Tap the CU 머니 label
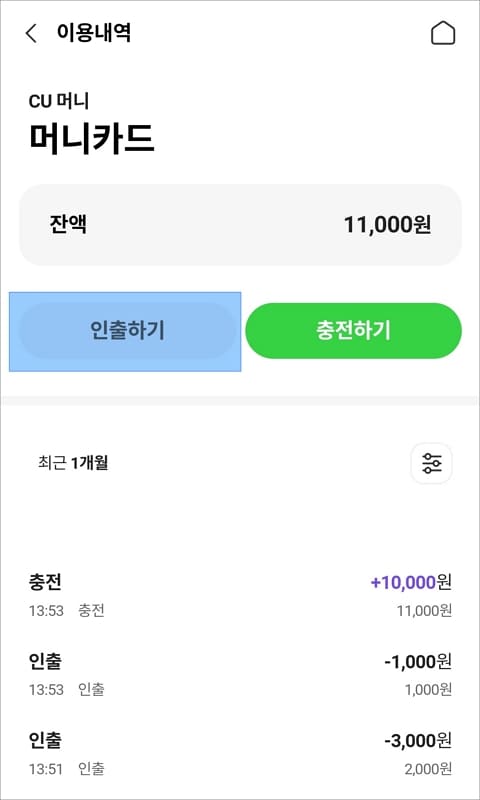The image size is (480, 800). (59, 102)
